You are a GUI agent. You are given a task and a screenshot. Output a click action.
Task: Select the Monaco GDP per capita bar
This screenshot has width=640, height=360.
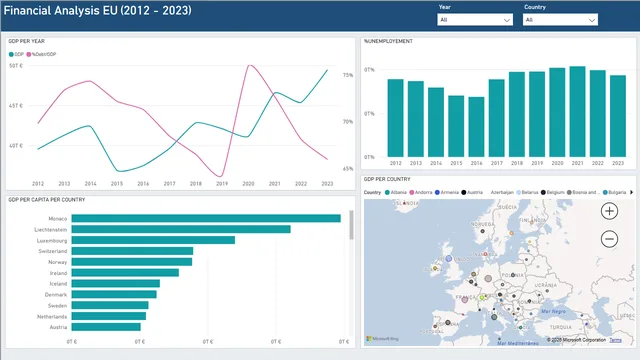coord(206,218)
